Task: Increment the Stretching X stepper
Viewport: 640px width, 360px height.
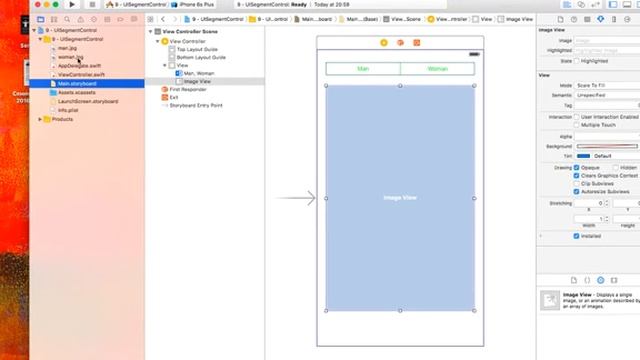Action: point(607,201)
